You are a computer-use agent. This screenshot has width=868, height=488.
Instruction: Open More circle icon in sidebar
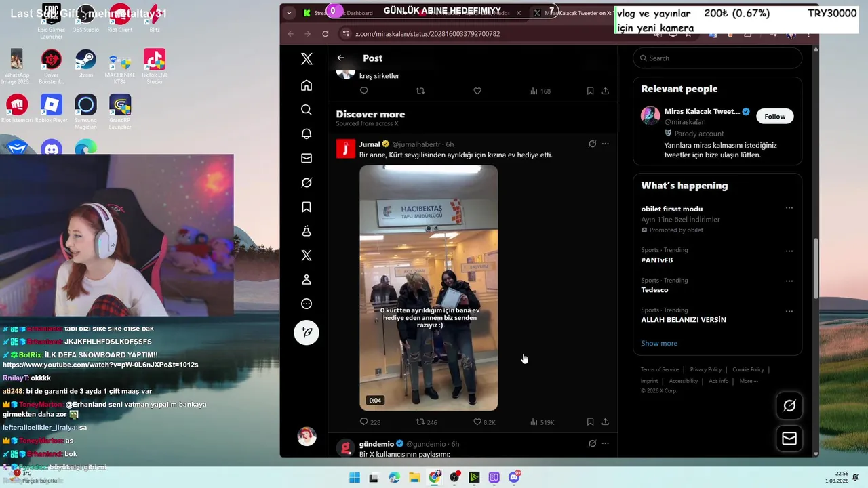(x=307, y=304)
